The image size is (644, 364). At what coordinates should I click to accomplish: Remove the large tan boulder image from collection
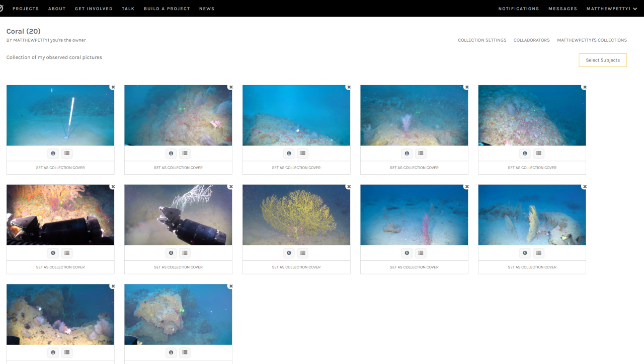(x=231, y=286)
